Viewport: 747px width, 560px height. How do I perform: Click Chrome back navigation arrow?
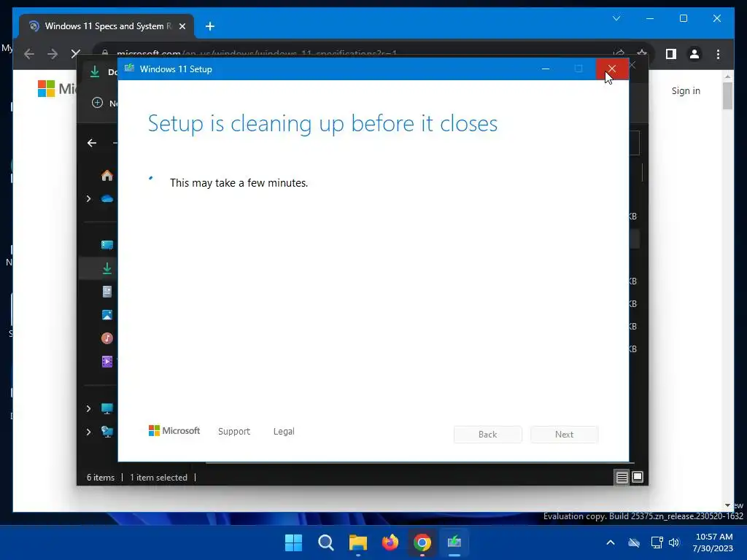(29, 54)
